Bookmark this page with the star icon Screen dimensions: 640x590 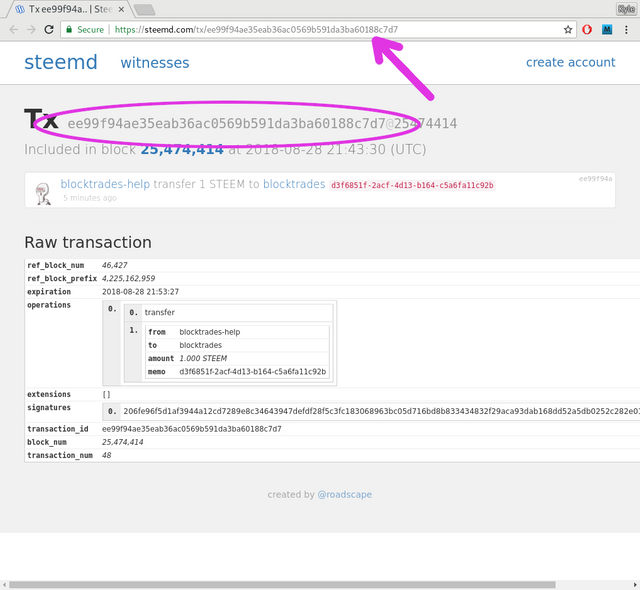click(568, 29)
